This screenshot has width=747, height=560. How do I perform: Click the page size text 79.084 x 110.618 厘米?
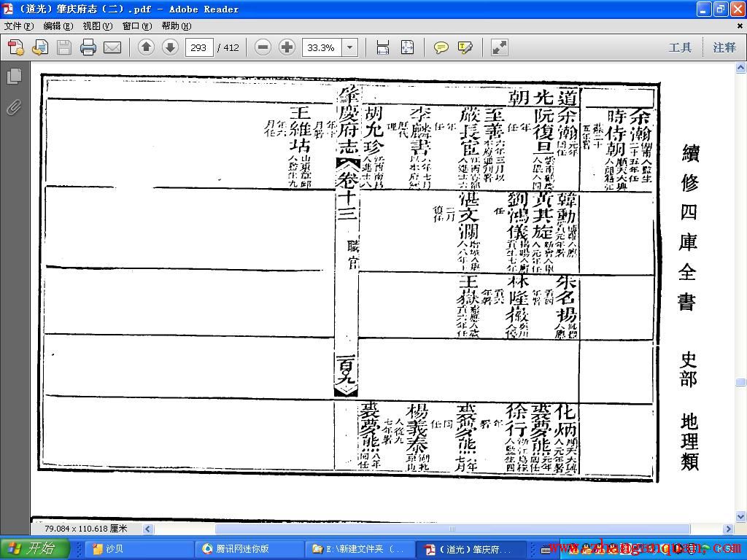(x=86, y=529)
